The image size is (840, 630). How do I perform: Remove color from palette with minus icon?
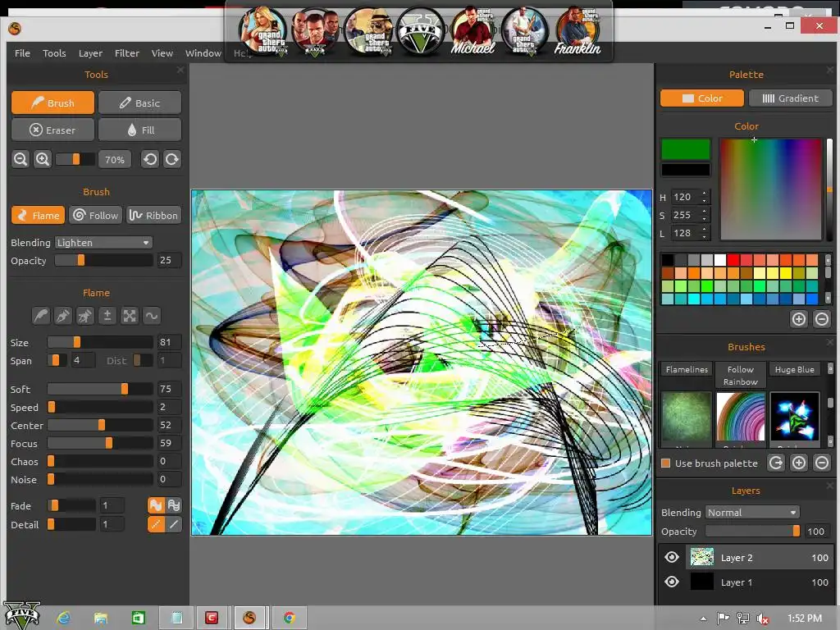click(x=822, y=319)
